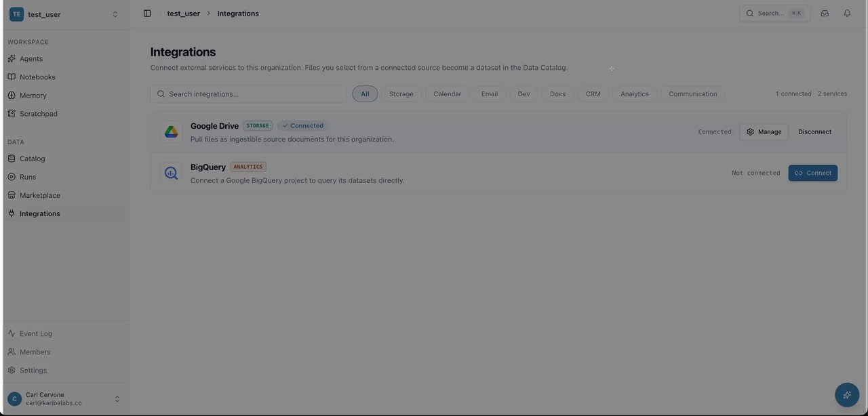Viewport: 868px width, 416px height.
Task: Open the AI assistant sparkle button
Action: click(x=847, y=395)
